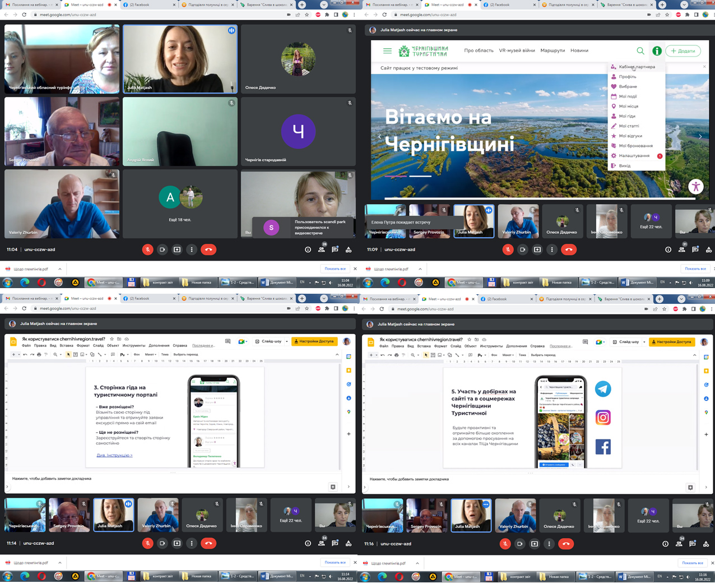Screen dimensions: 715x588
Task: Toggle the camera in the 11:16 meeting
Action: tap(519, 544)
